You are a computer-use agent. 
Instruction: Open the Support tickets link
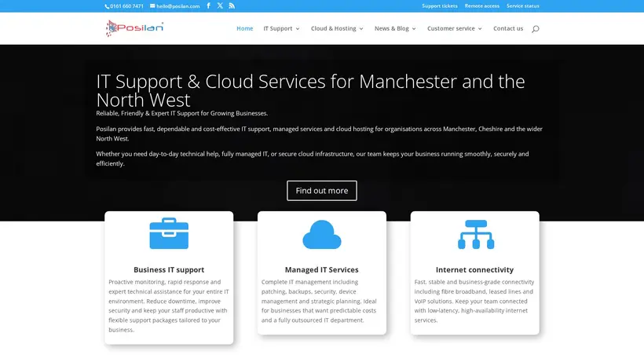(x=440, y=5)
